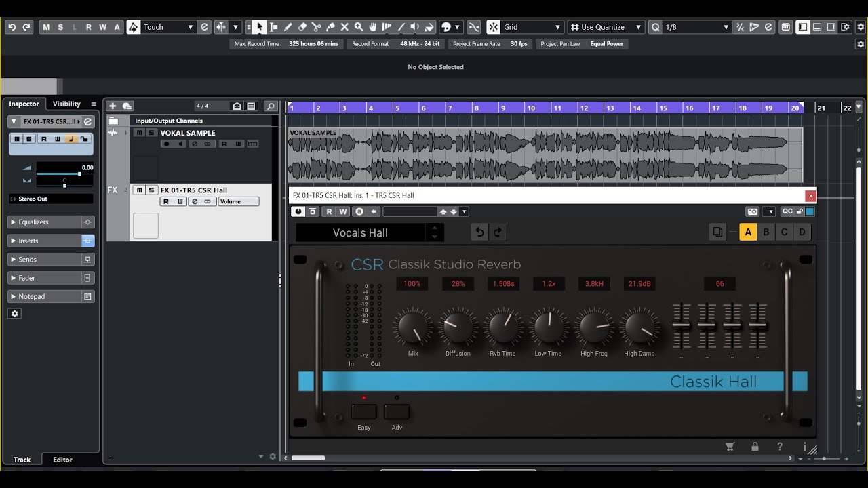
Task: Click the plugin snapshot camera icon
Action: [x=752, y=211]
